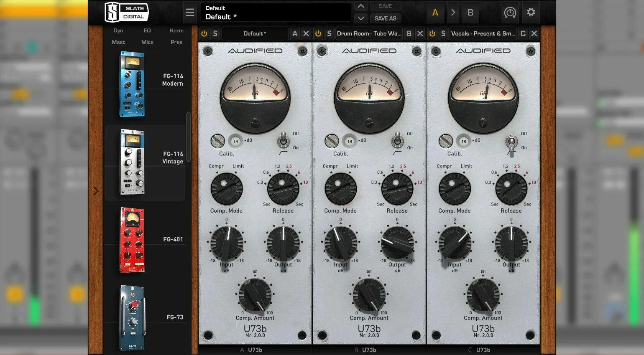The width and height of the screenshot is (644, 355).
Task: Solo the Drum Room module
Action: [329, 33]
